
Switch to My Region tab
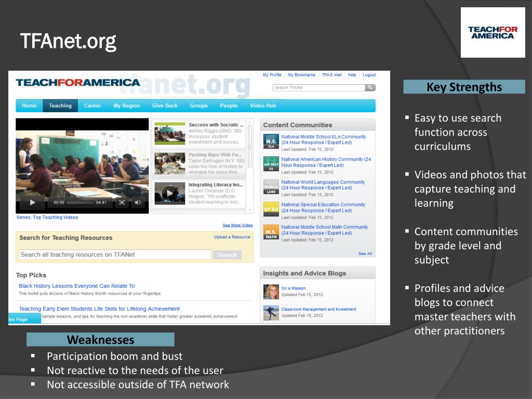(127, 105)
